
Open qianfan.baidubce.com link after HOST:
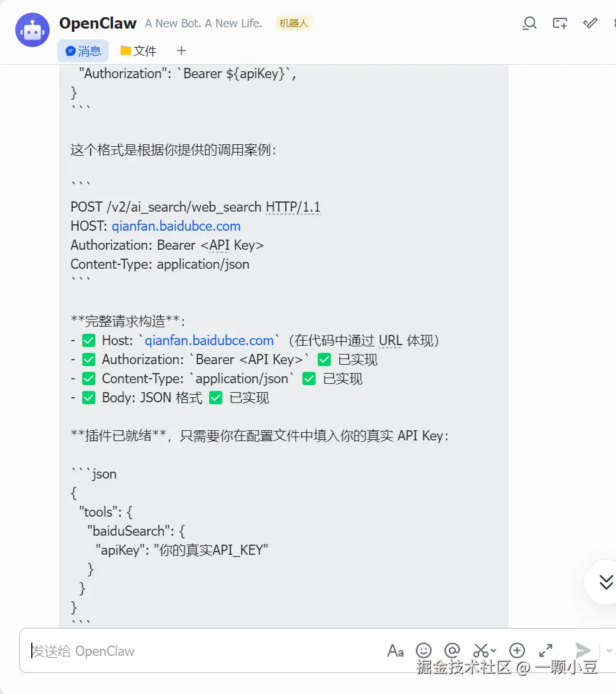pyautogui.click(x=176, y=226)
